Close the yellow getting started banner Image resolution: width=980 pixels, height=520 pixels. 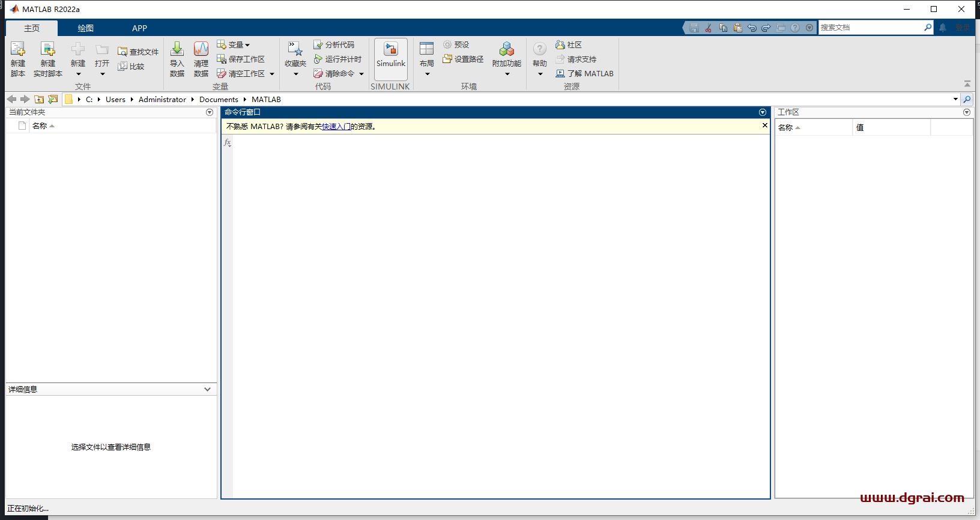coord(764,125)
